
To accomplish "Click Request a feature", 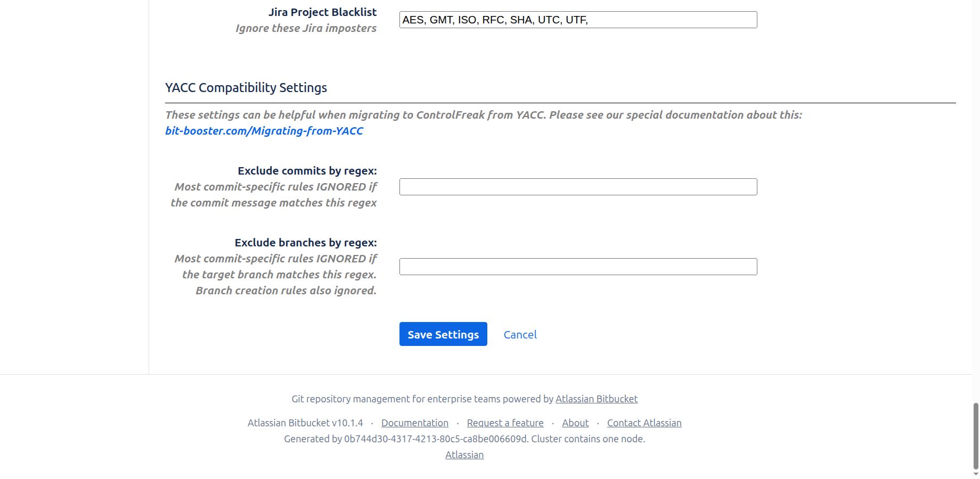I will click(x=504, y=423).
